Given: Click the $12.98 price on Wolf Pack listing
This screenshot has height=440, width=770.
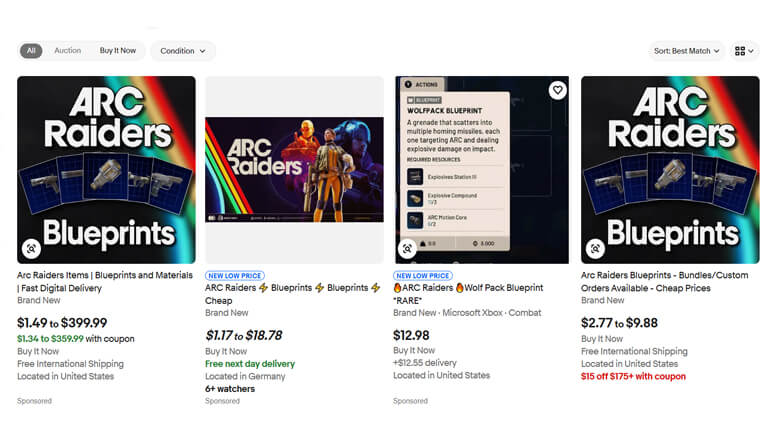Looking at the screenshot, I should [x=412, y=334].
